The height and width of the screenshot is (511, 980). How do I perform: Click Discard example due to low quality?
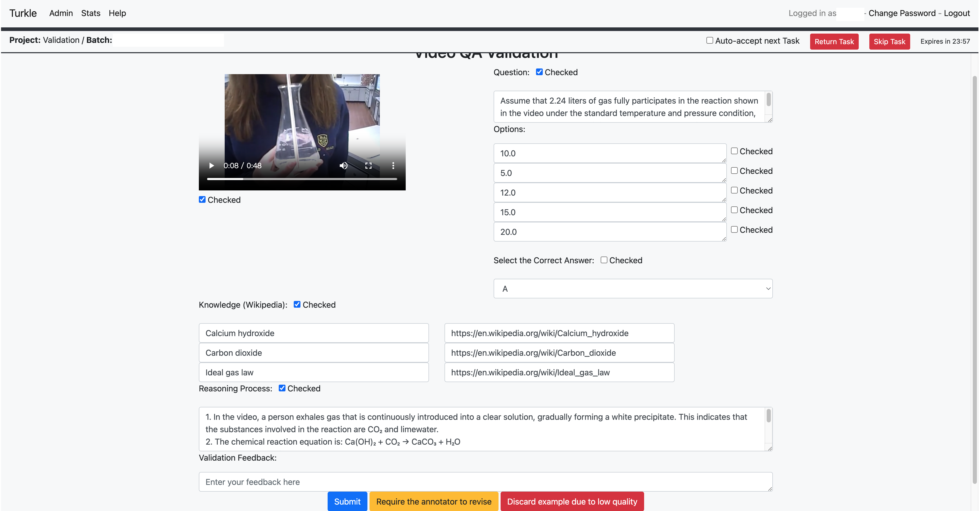[x=572, y=501]
